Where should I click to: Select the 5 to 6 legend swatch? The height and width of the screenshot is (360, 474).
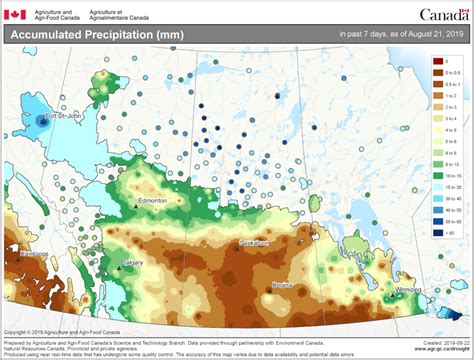click(438, 142)
